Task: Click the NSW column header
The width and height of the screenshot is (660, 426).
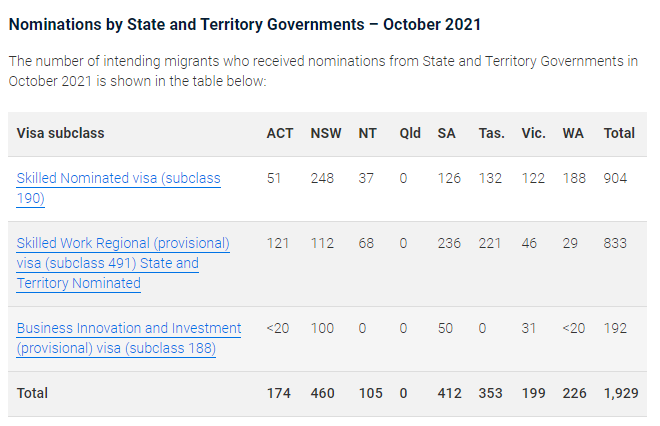Action: [326, 133]
